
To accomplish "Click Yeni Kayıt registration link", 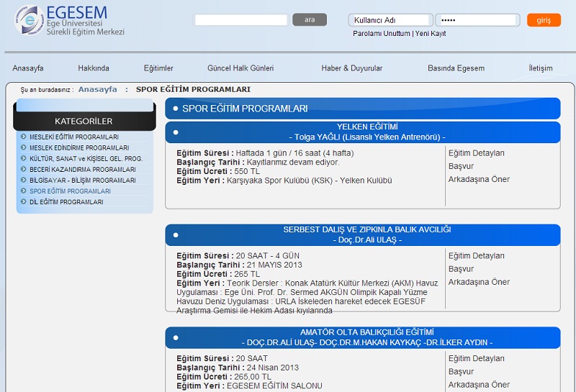I will click(x=431, y=33).
